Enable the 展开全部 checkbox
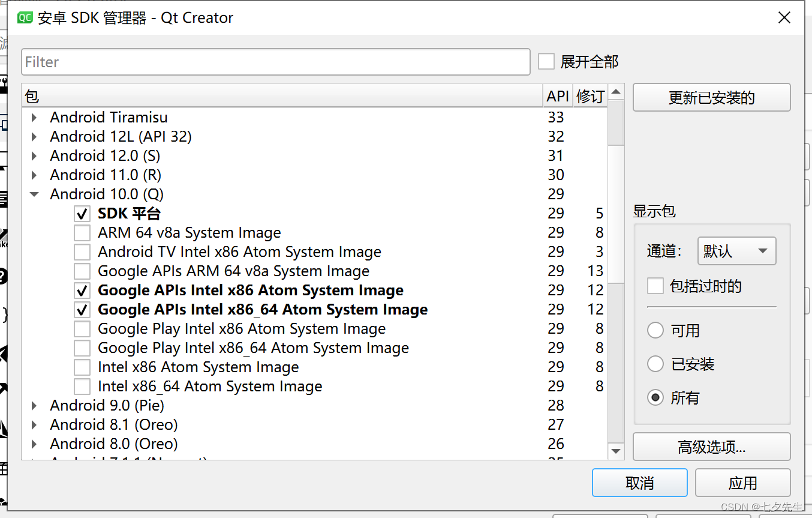The image size is (812, 518). pos(546,62)
